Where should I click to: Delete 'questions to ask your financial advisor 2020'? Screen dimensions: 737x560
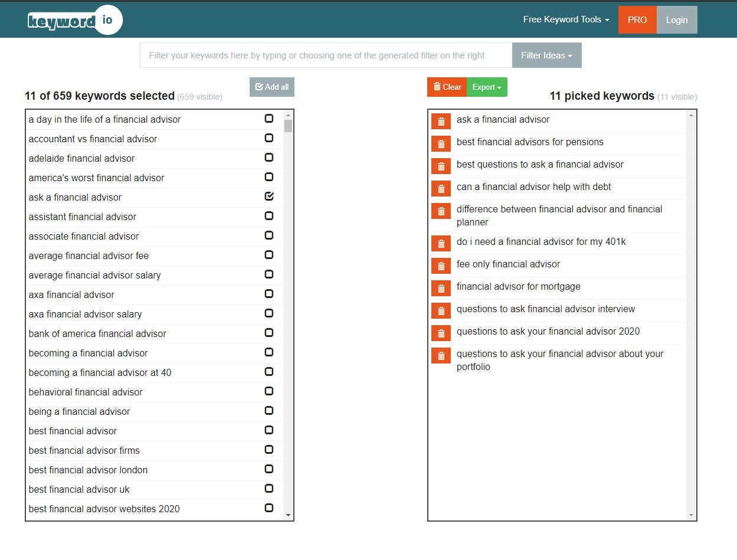click(441, 333)
